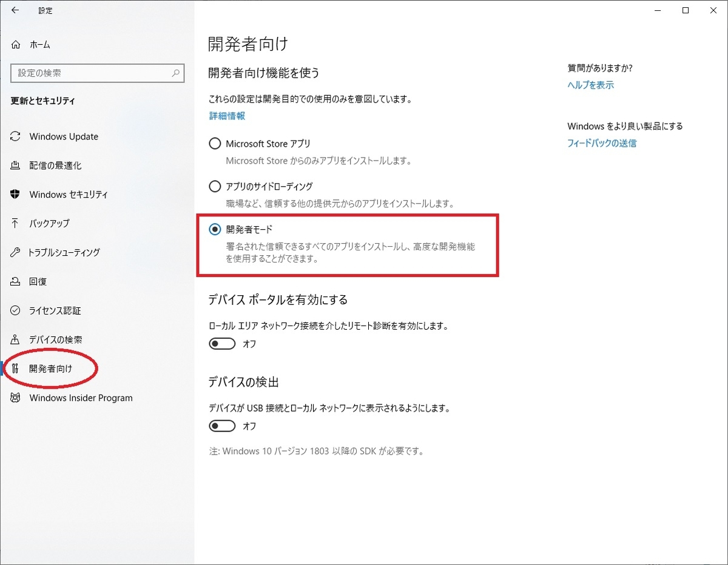The width and height of the screenshot is (728, 565).
Task: Select 配信の最適化 in the sidebar
Action: coord(58,165)
